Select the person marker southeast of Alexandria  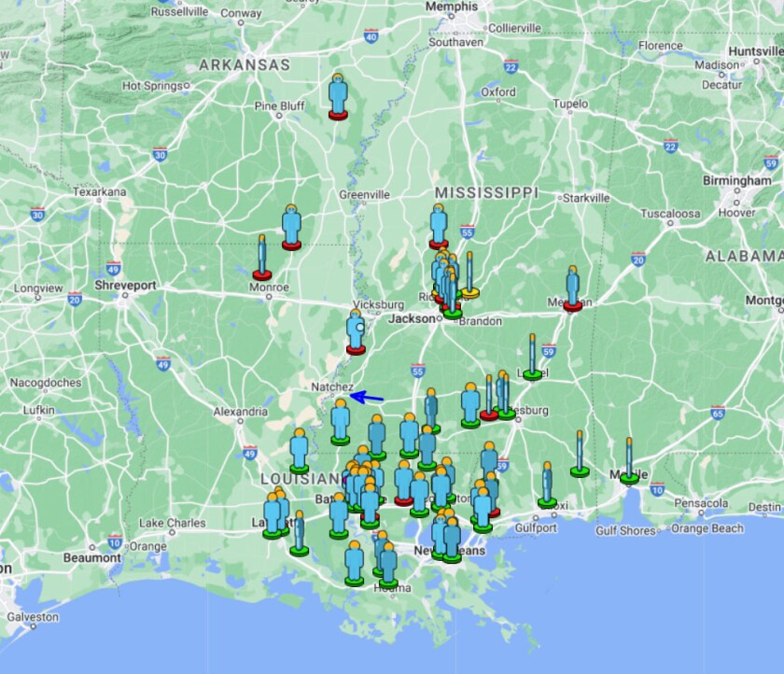click(x=299, y=451)
